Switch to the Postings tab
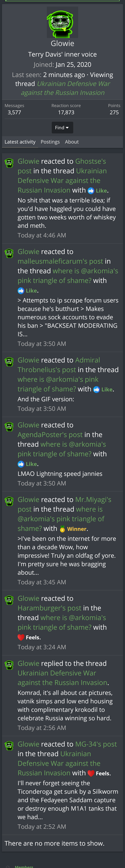 point(50,142)
